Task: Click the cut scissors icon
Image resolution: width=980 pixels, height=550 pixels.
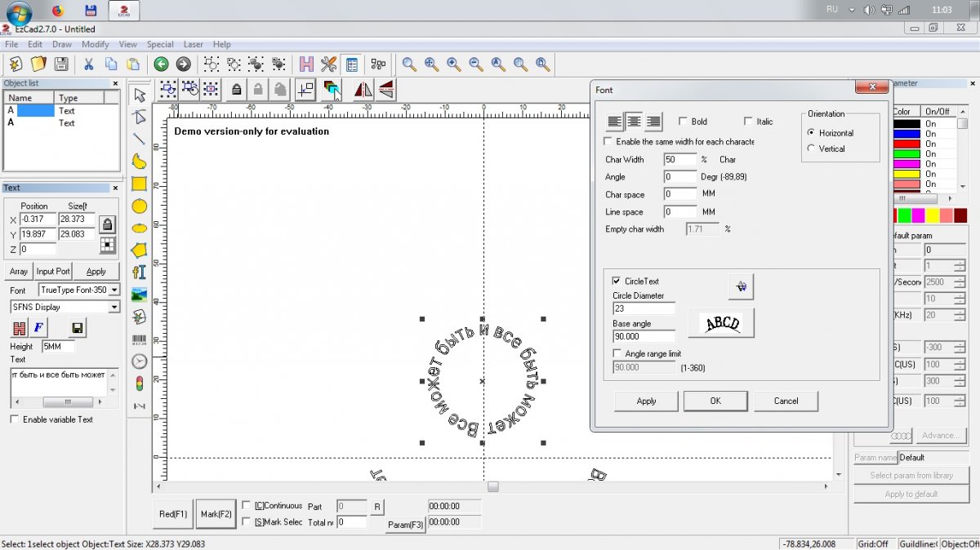Action: tap(88, 64)
